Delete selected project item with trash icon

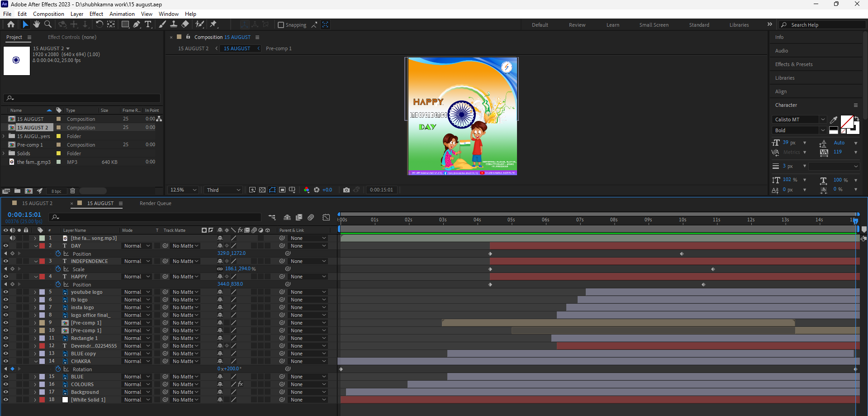(x=72, y=191)
